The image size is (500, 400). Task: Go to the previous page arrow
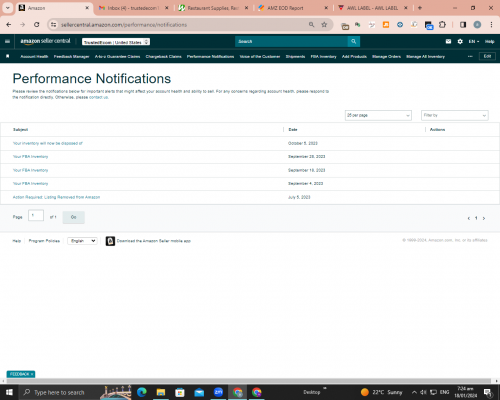click(469, 218)
